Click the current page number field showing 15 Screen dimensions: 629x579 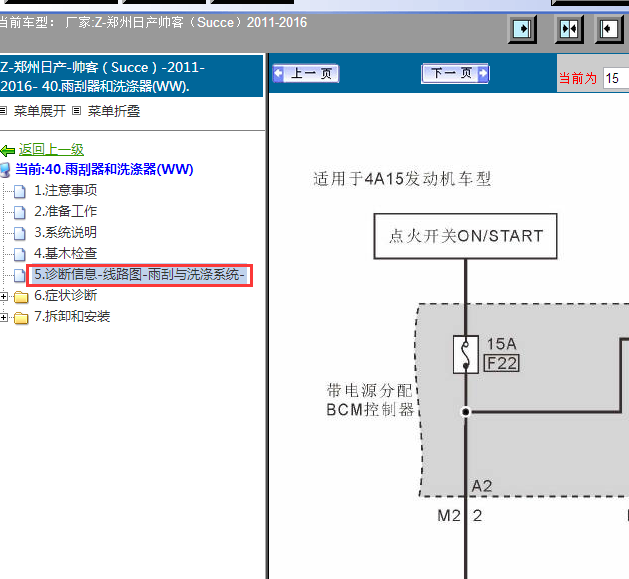(616, 78)
